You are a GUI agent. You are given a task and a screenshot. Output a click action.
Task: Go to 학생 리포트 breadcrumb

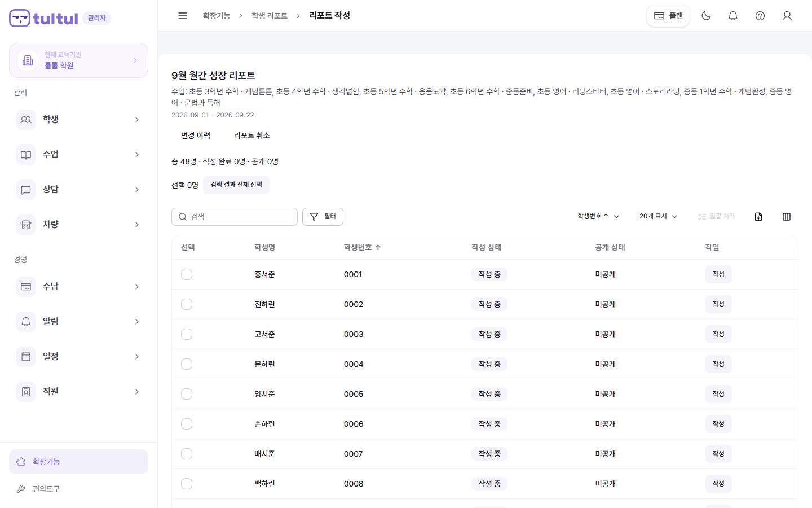[x=270, y=16]
